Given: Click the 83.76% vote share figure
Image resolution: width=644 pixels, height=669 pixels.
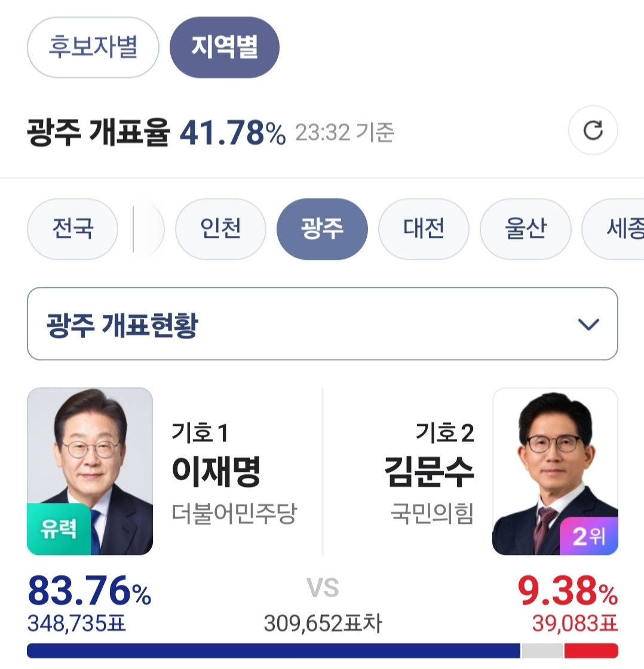Looking at the screenshot, I should click(x=90, y=594).
